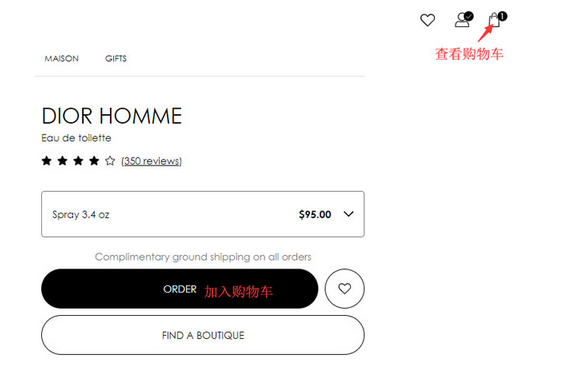Open the GIFTS menu item
This screenshot has height=373, width=563.
tap(116, 59)
